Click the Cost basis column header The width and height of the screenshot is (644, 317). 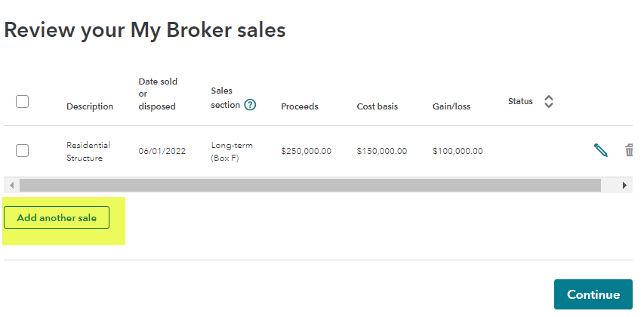point(377,106)
